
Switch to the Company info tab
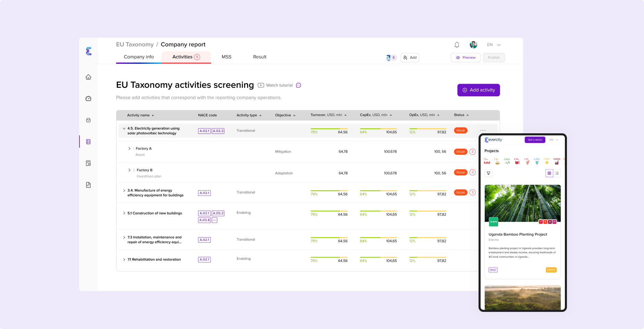(139, 57)
